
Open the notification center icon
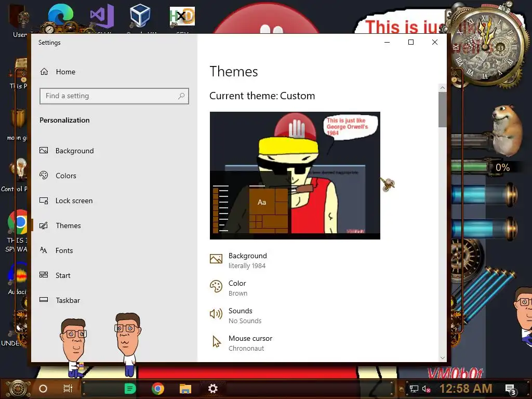click(511, 390)
